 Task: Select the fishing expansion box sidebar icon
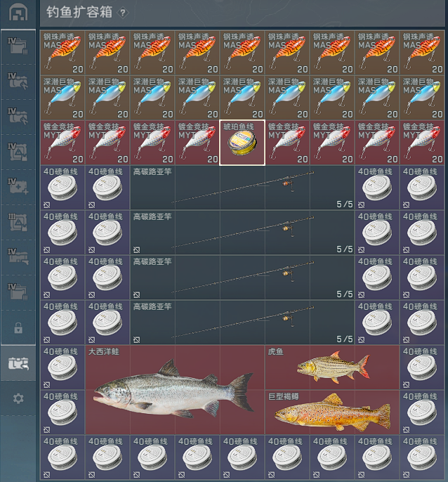pos(18,363)
